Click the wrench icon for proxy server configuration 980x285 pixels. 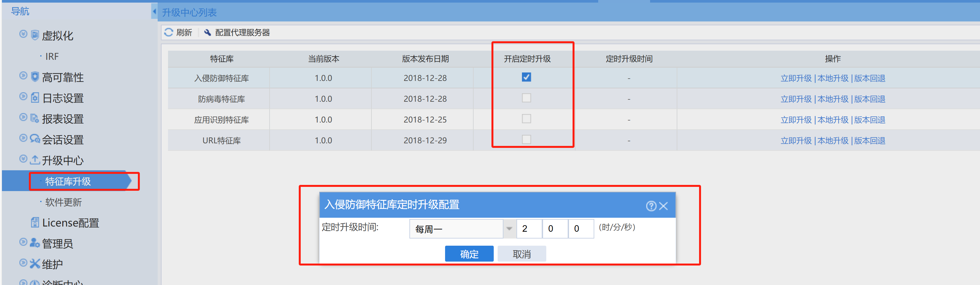207,32
